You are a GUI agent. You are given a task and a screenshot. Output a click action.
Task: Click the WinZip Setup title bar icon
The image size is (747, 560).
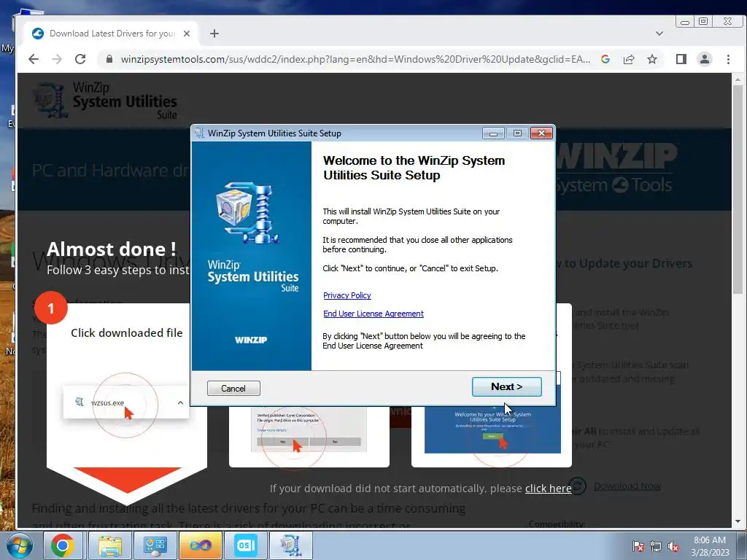[x=199, y=133]
